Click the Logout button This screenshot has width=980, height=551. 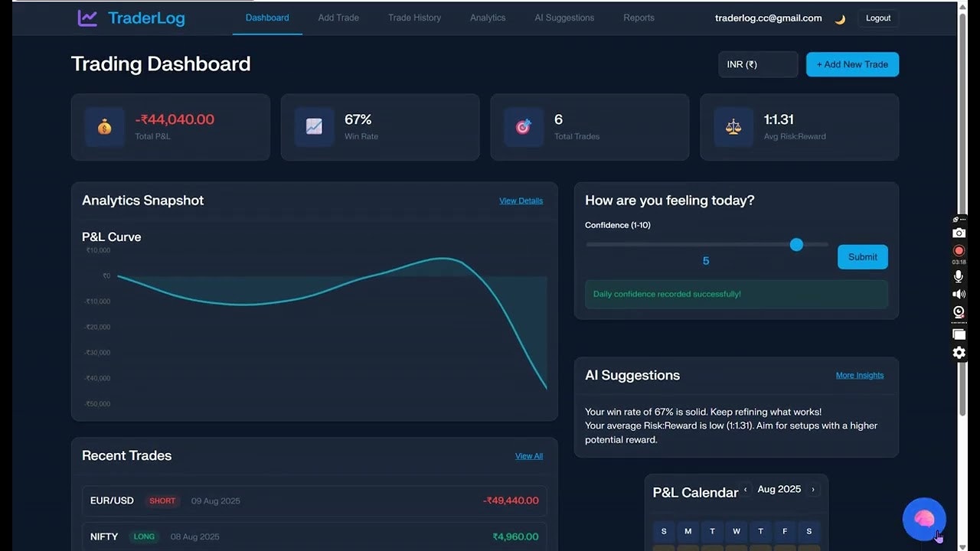click(x=878, y=18)
